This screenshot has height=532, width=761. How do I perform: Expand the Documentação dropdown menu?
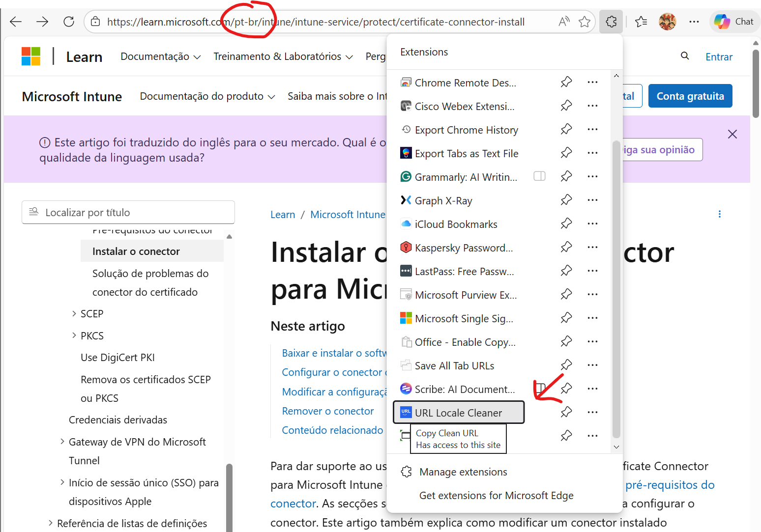point(160,56)
